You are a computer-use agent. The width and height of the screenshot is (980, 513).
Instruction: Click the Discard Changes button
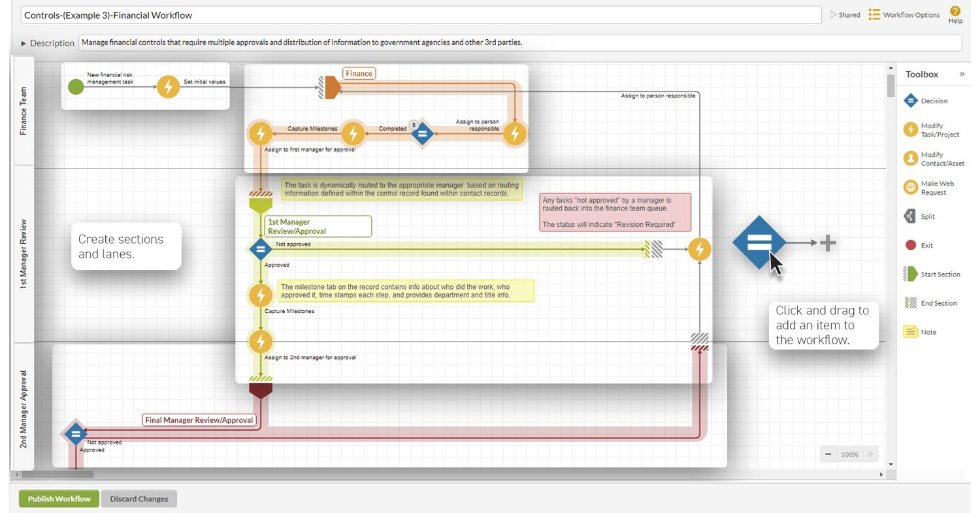tap(139, 499)
